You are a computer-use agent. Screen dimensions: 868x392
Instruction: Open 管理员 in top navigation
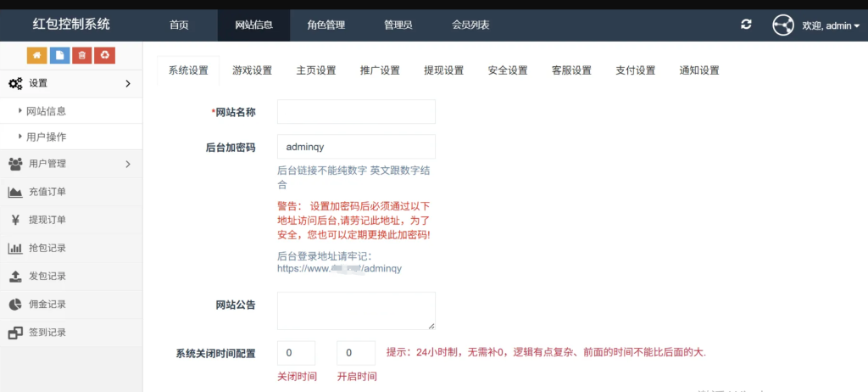(x=398, y=25)
